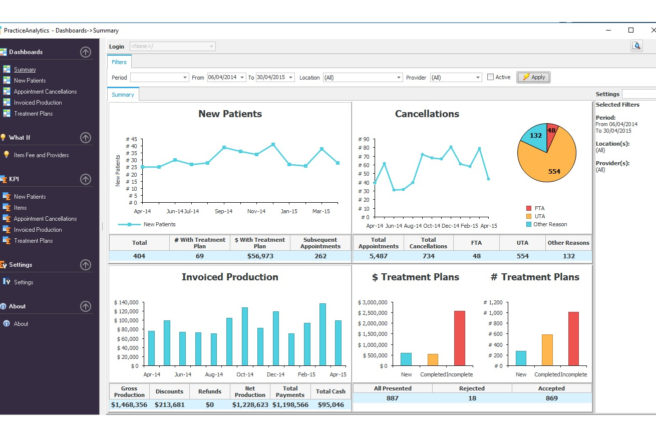The height and width of the screenshot is (437, 656).
Task: Click the About section header icon
Action: coord(3,306)
